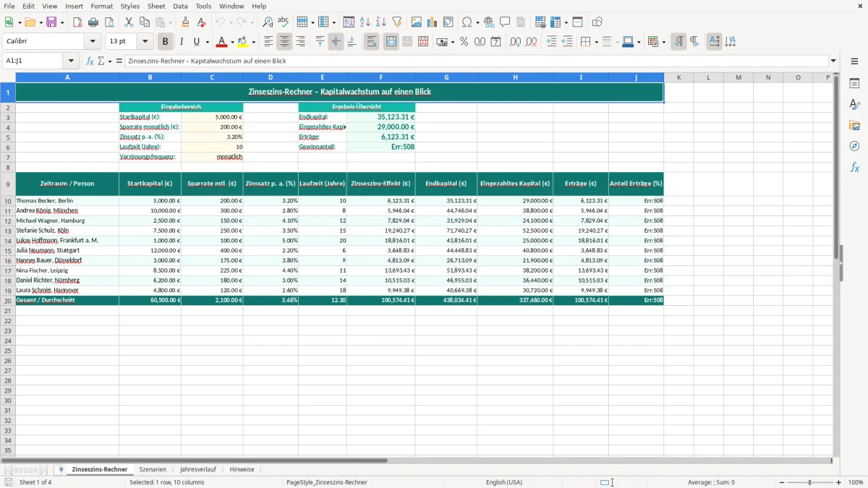The width and height of the screenshot is (868, 488).
Task: Open the Calibri font name dropdown
Action: point(93,42)
